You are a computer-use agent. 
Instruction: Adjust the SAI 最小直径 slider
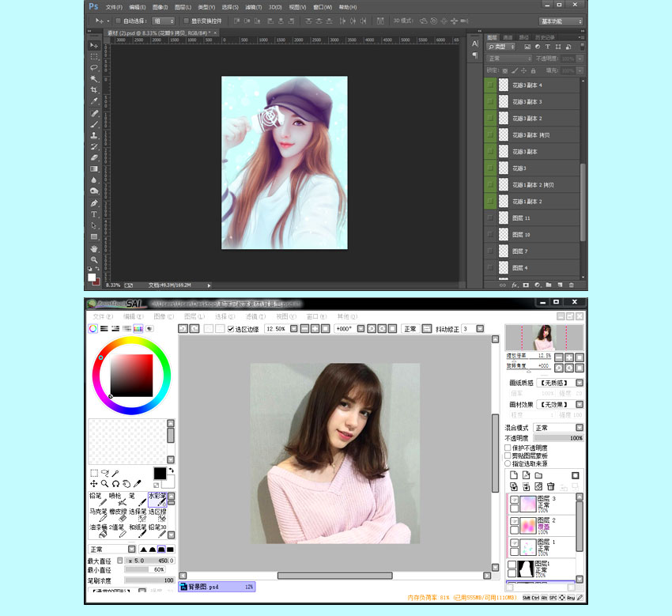coord(145,569)
